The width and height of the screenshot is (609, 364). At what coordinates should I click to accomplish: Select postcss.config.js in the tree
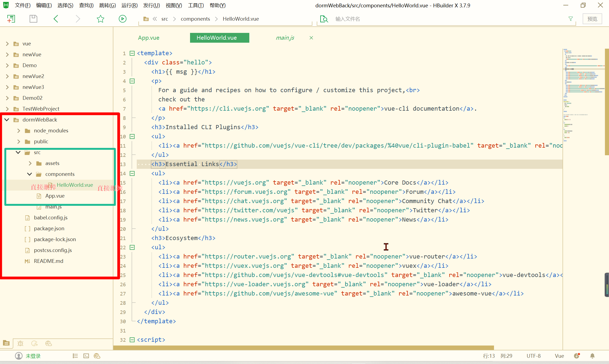coord(53,250)
